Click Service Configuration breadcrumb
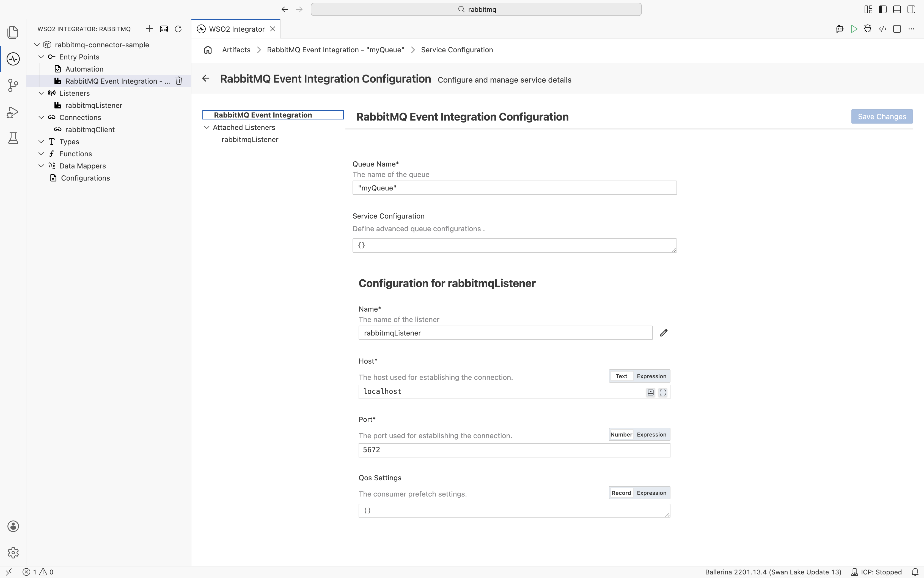Image resolution: width=924 pixels, height=578 pixels. pyautogui.click(x=457, y=50)
